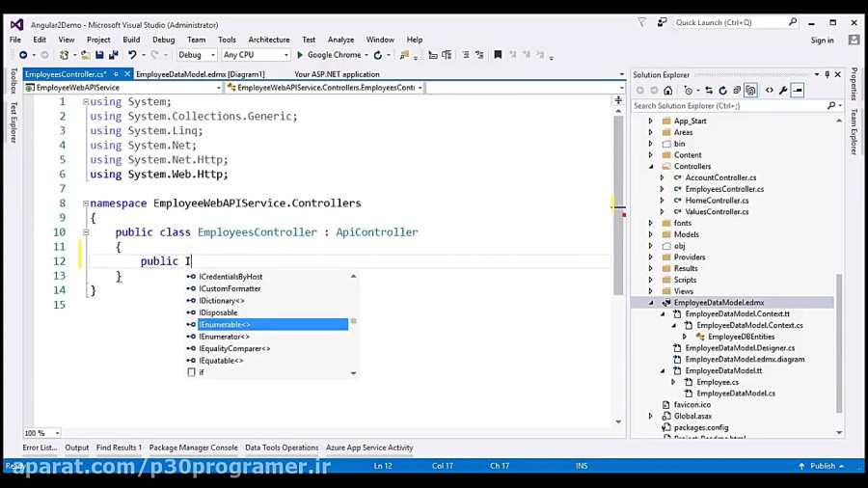This screenshot has width=868, height=488.
Task: Undo the last edit
Action: (x=132, y=55)
